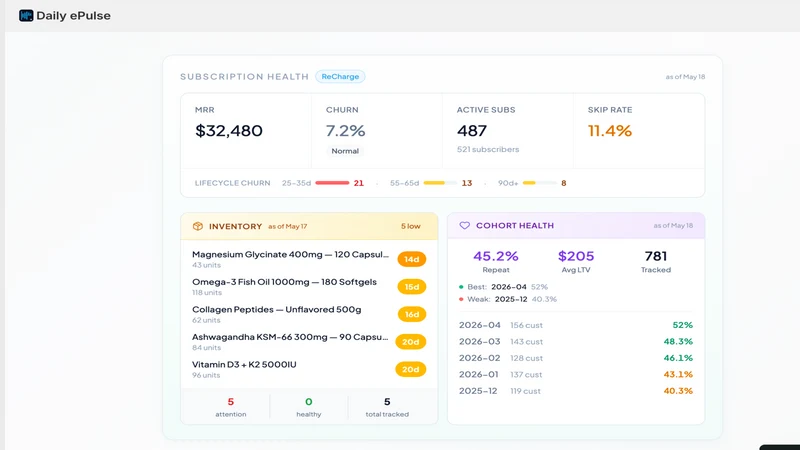
Task: Select Ashwagandha KSM-66 300mg inventory row
Action: [309, 342]
